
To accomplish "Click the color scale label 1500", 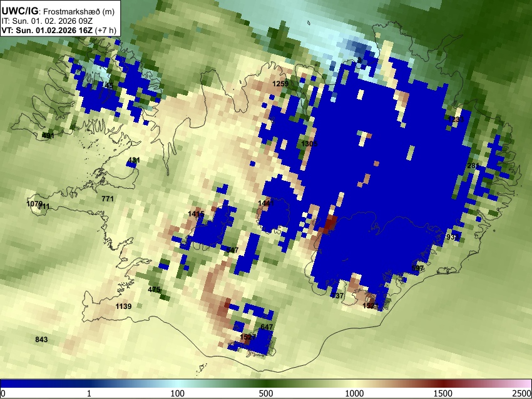I will tap(443, 393).
